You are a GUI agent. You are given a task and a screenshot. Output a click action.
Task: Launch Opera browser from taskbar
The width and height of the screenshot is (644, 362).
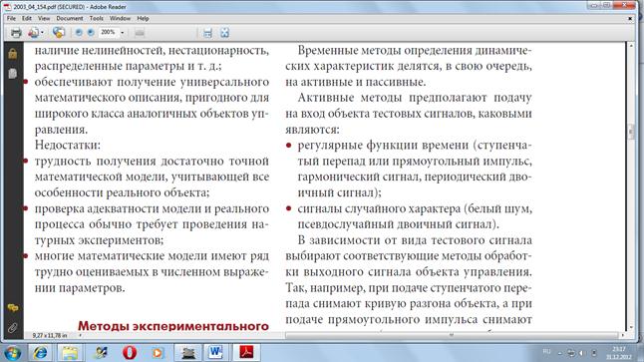[130, 353]
